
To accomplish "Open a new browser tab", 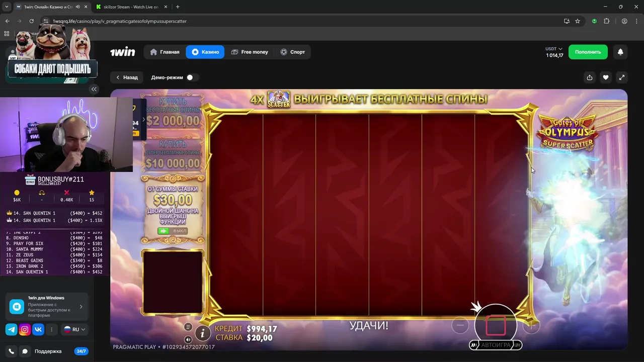I will (178, 7).
